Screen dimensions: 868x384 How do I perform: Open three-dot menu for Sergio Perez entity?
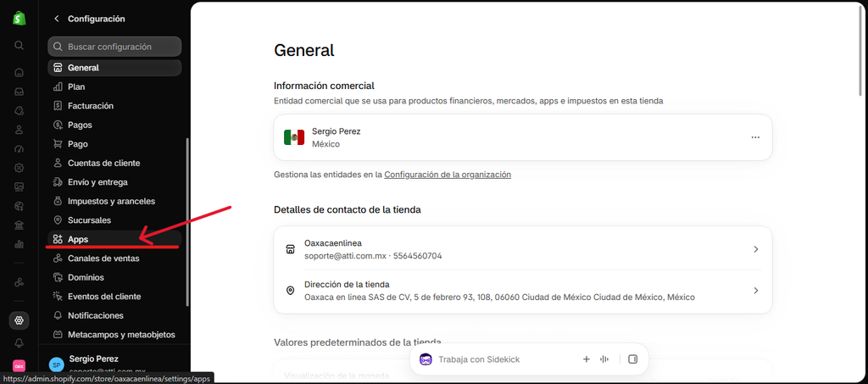click(x=755, y=137)
